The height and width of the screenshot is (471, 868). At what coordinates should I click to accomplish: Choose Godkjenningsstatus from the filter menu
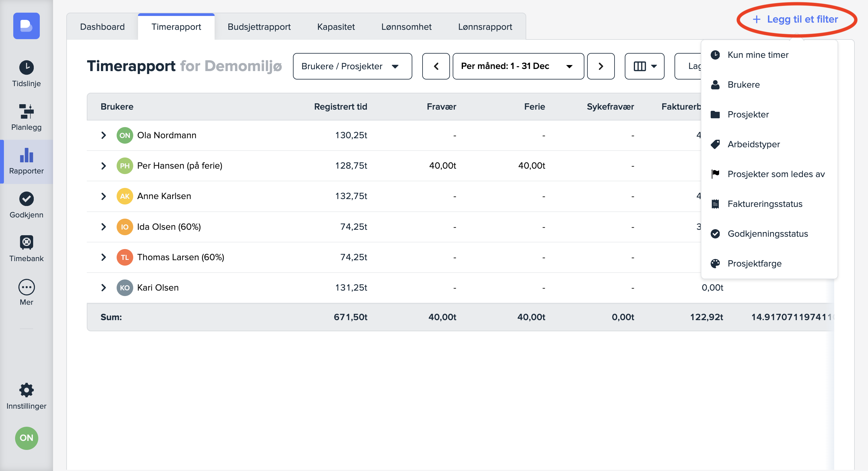pos(767,234)
